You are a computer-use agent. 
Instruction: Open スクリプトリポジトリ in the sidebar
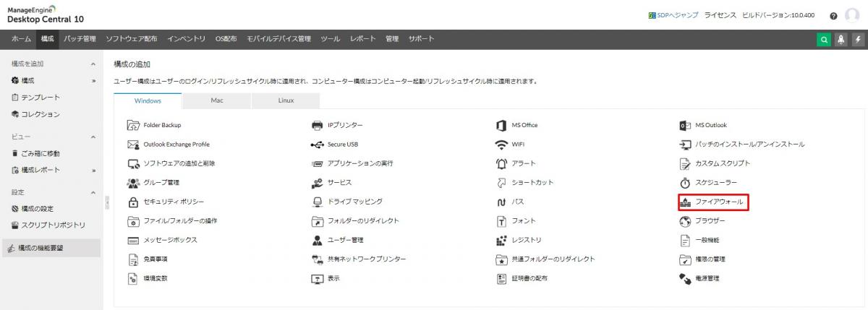coord(48,225)
